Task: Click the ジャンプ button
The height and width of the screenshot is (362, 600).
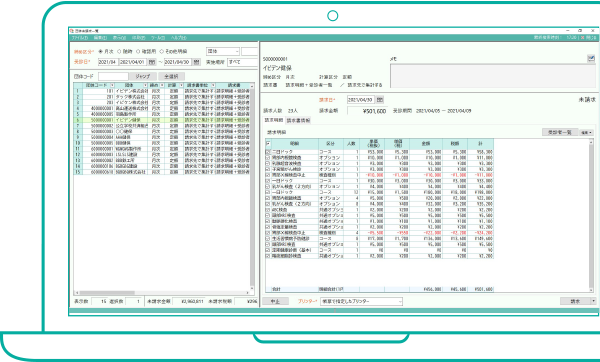Action: [142, 76]
